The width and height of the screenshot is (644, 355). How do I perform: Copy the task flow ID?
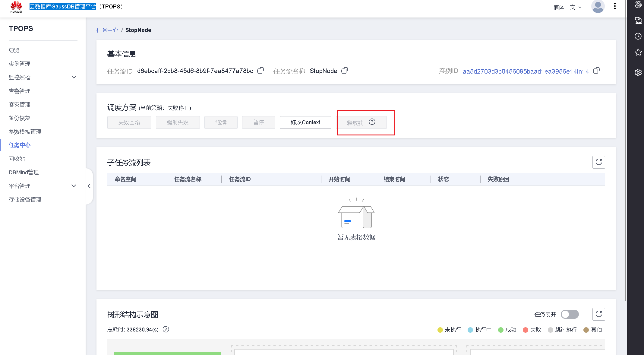(260, 71)
